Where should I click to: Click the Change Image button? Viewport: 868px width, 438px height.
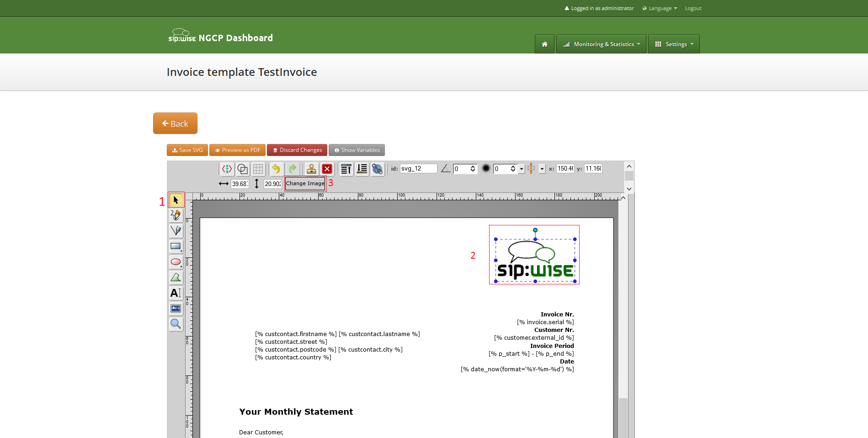(x=305, y=183)
